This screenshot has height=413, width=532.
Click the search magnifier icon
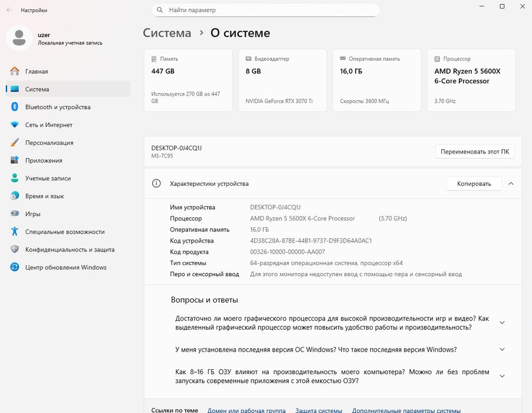(x=160, y=10)
